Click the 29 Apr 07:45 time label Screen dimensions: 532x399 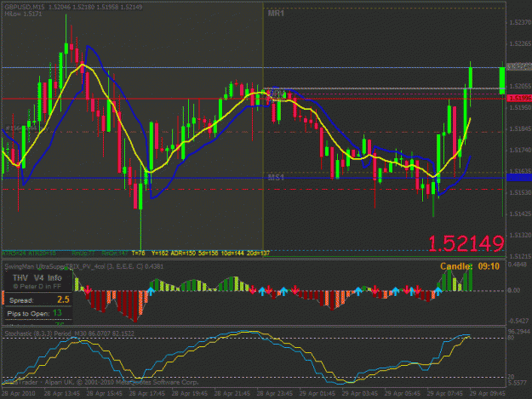[x=445, y=394]
